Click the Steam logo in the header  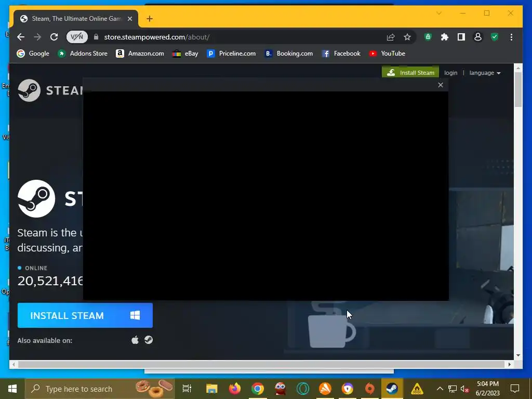tap(50, 90)
